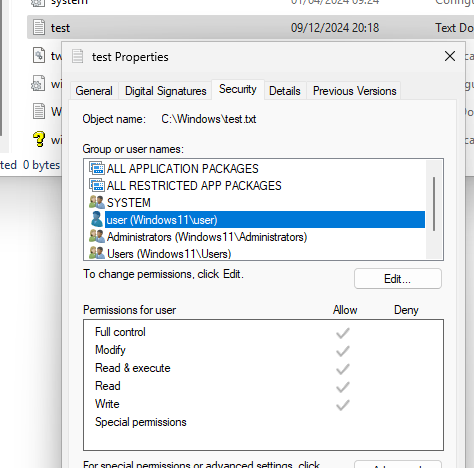Viewport: 474px width, 468px height.
Task: Click the document icon in Properties title bar
Action: pos(77,56)
